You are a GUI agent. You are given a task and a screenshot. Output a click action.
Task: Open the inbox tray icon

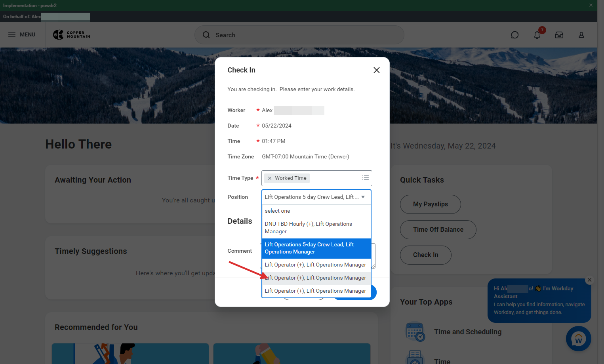(559, 35)
